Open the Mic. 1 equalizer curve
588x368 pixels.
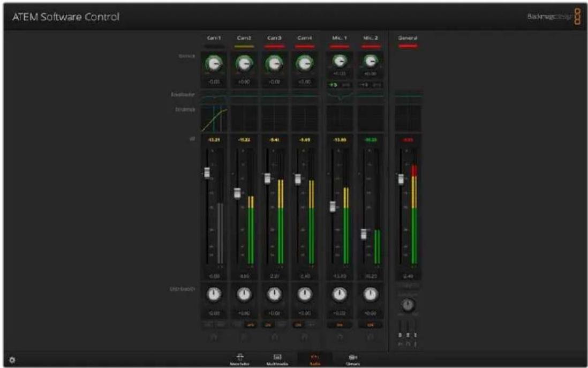point(340,97)
